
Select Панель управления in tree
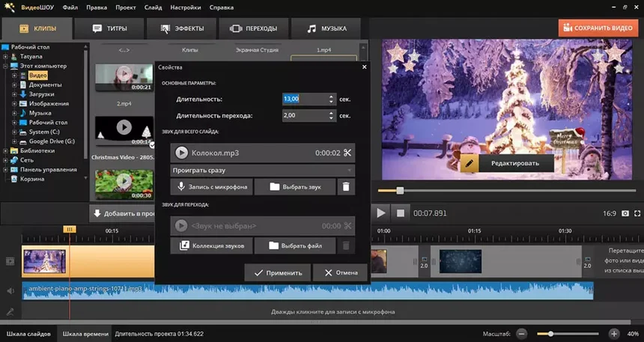tap(49, 170)
